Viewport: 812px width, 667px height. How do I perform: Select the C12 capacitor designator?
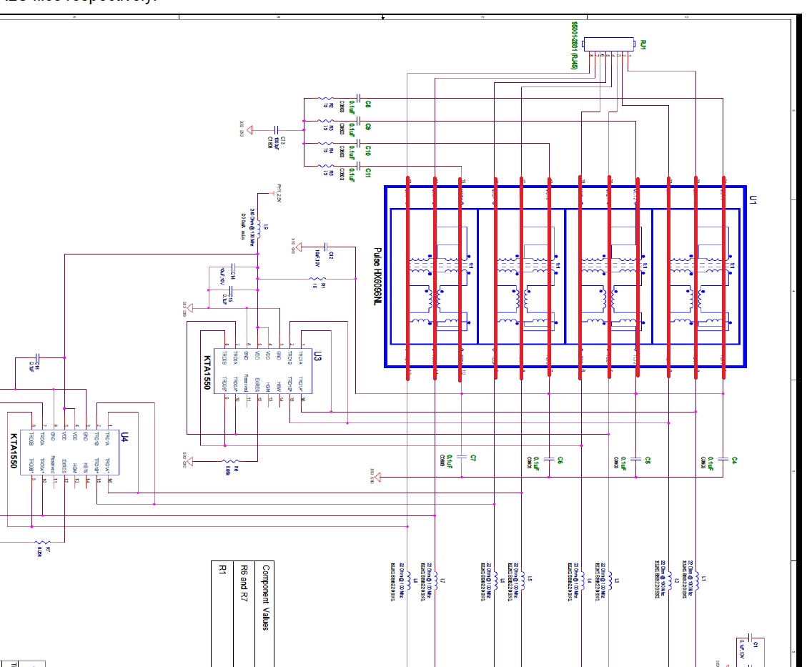(332, 255)
